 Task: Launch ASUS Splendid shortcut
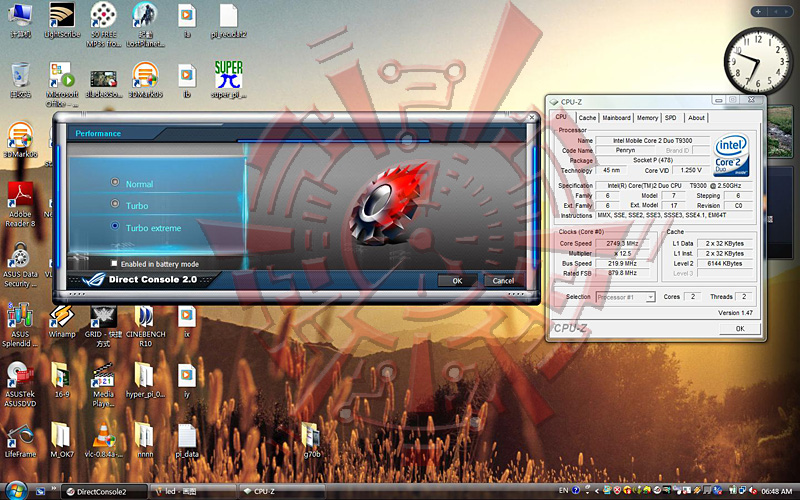tap(20, 324)
